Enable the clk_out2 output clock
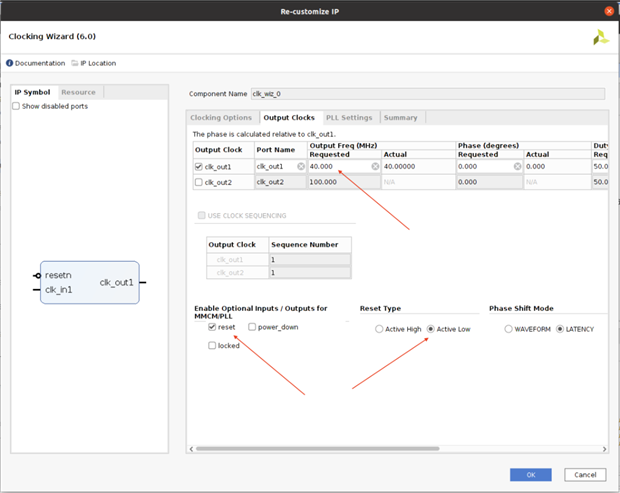 pos(199,182)
